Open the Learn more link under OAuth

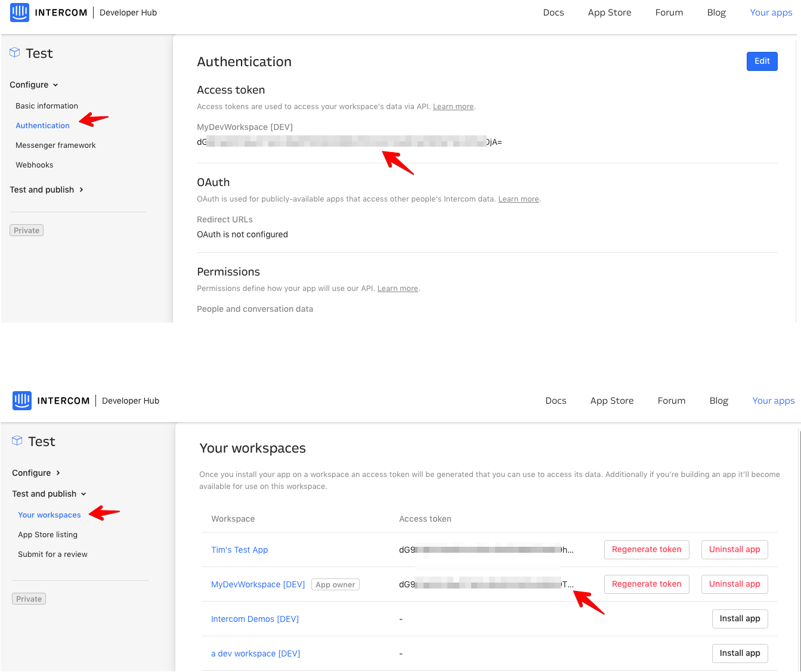point(518,199)
